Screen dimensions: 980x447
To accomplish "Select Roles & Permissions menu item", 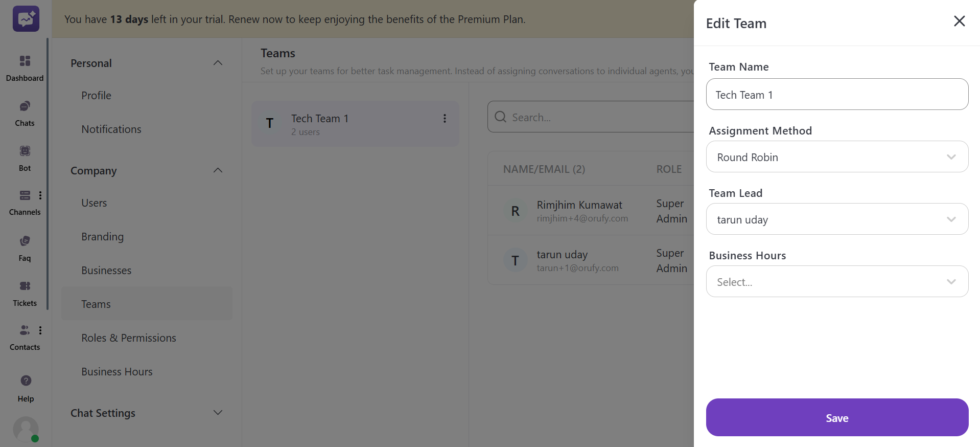I will [x=129, y=338].
